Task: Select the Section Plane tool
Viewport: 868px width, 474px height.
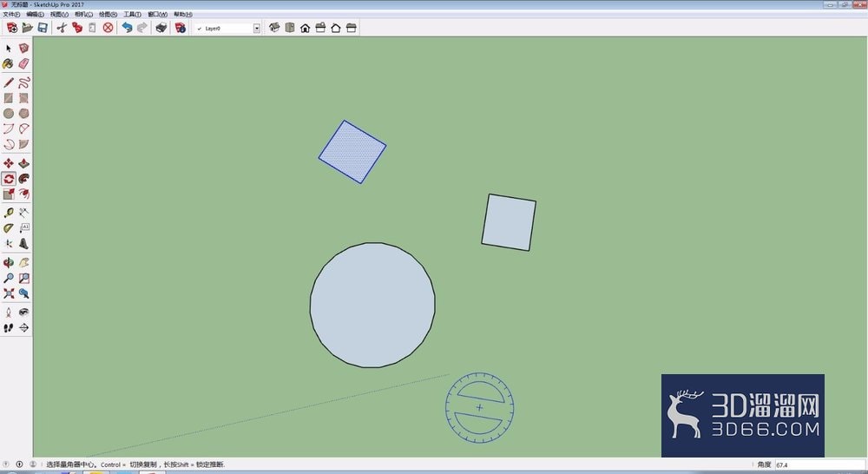Action: tap(23, 328)
